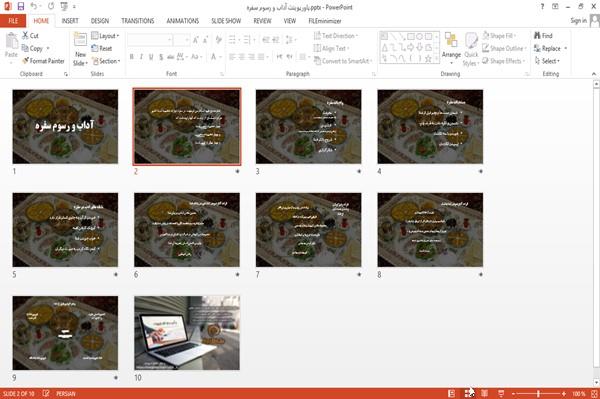The width and height of the screenshot is (600, 399).
Task: Select the Format Painter tool
Action: coord(43,61)
